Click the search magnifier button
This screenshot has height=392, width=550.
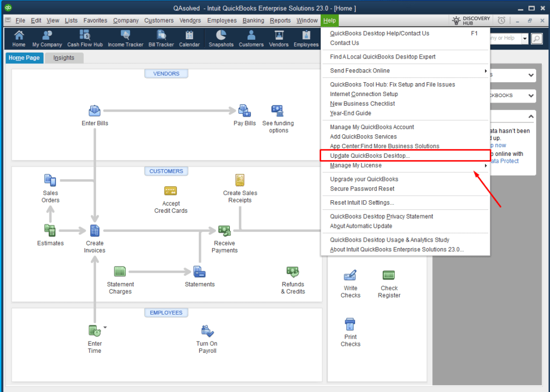(537, 38)
